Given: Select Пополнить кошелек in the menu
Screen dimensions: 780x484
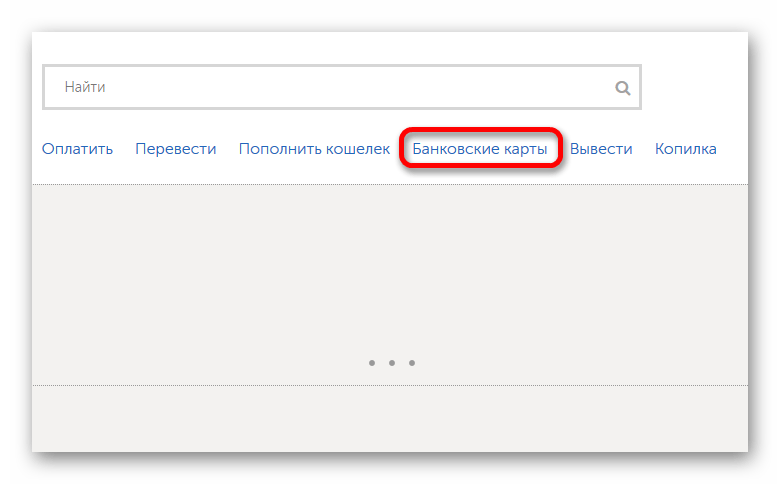Looking at the screenshot, I should (x=314, y=149).
